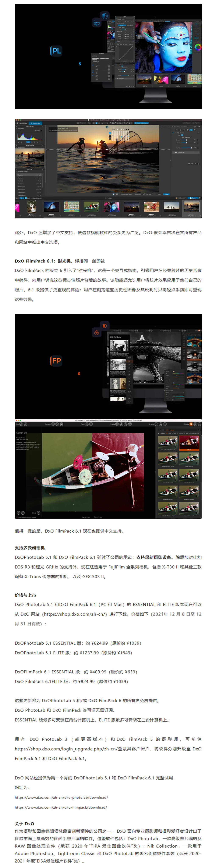Open the DxO PhotoLab download link
212x868 pixels.
[x=61, y=798]
